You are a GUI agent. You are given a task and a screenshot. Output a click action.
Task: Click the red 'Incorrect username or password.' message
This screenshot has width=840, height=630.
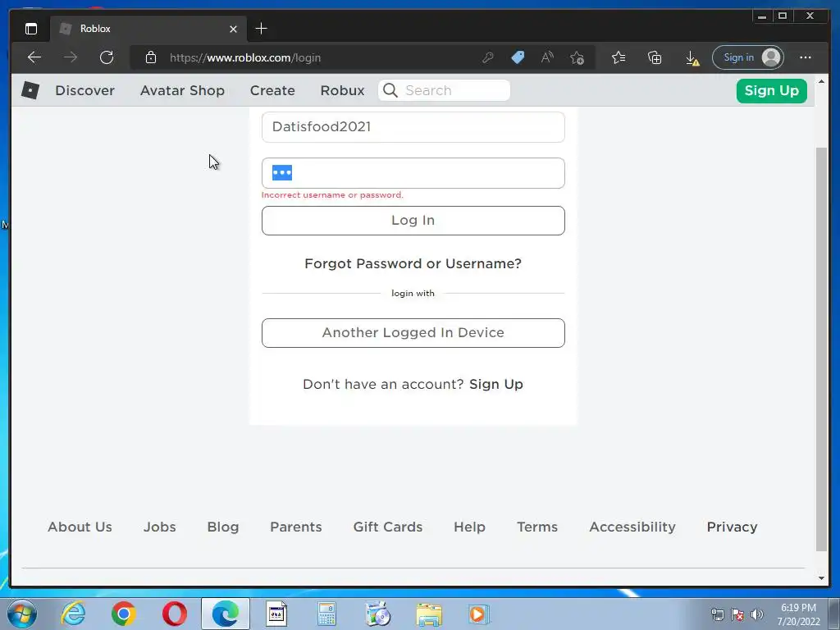tap(332, 195)
